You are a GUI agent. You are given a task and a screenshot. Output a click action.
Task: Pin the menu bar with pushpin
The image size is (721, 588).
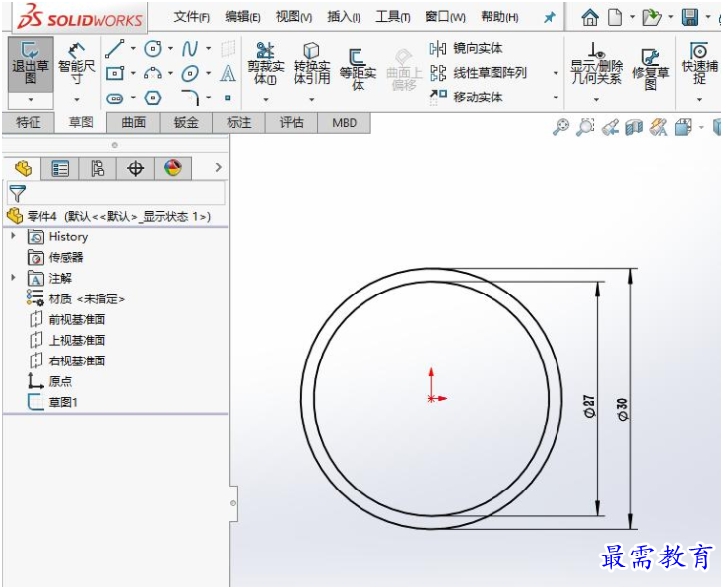549,18
